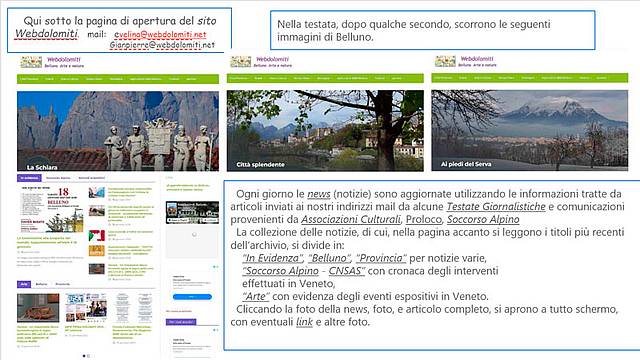This screenshot has width=640, height=360.
Task: Click the quoted "Arte" text in description
Action: [x=256, y=296]
